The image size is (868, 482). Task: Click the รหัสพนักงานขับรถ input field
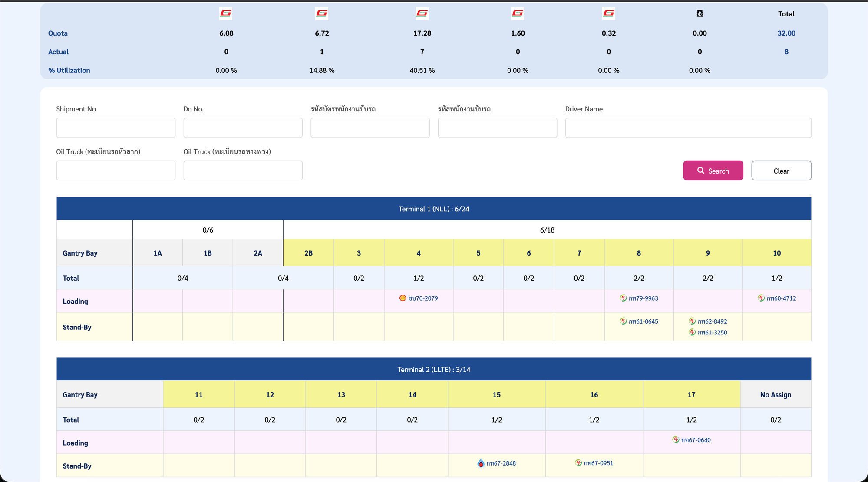498,128
